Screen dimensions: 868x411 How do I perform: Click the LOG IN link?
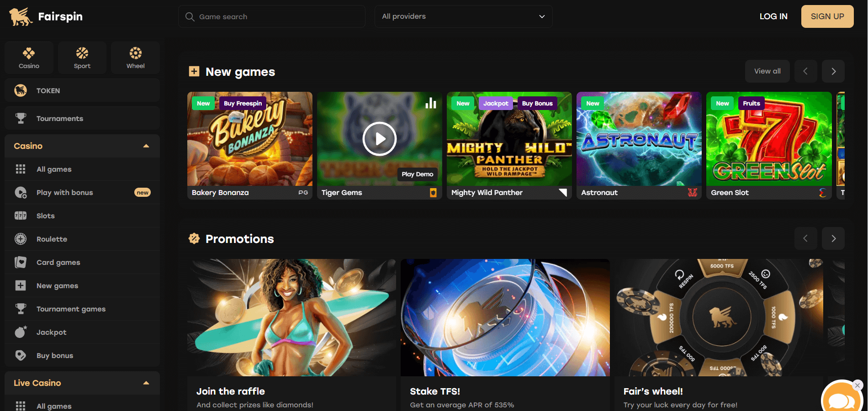coord(773,16)
